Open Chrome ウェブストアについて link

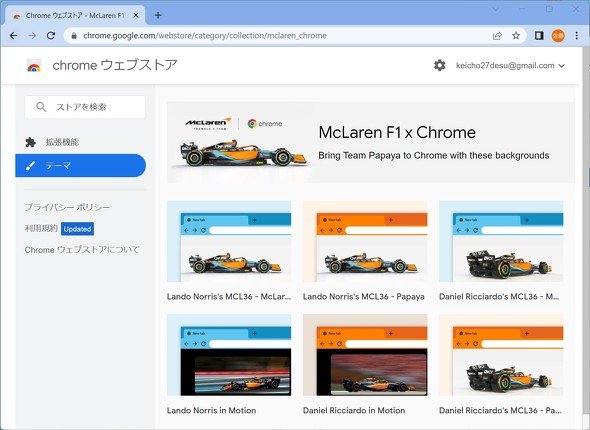click(82, 250)
